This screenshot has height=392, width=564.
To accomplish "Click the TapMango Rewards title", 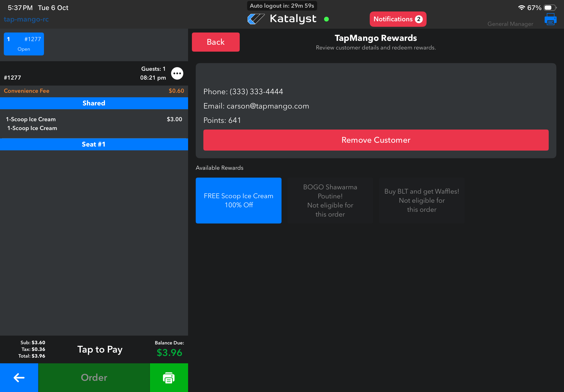I will point(376,38).
